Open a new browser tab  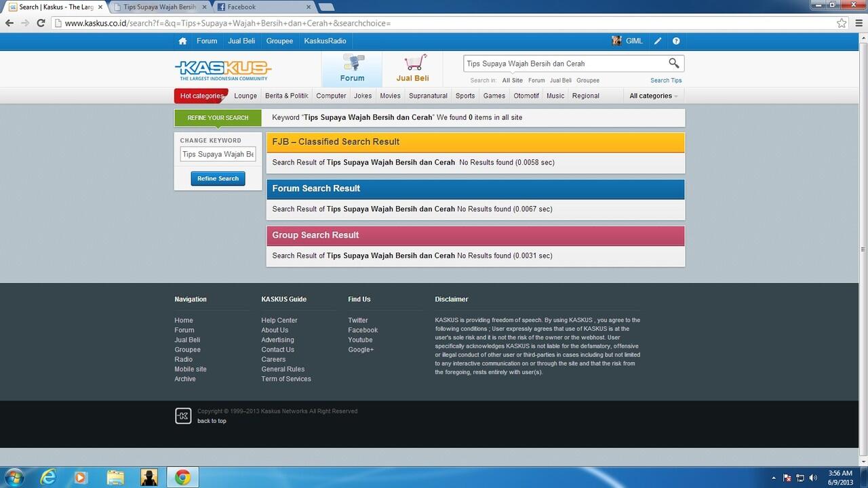tap(326, 7)
